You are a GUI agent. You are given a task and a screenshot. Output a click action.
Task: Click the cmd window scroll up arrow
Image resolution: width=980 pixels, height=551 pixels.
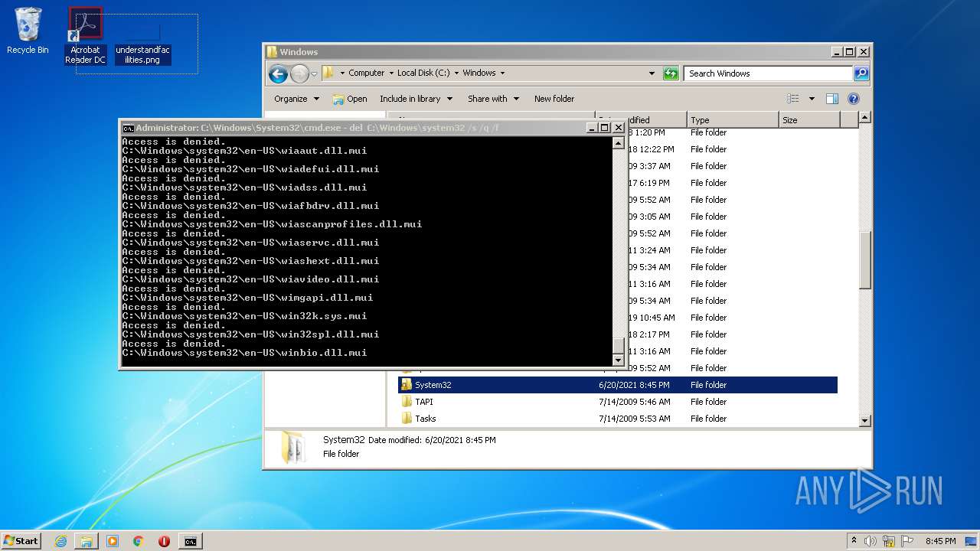tap(619, 143)
